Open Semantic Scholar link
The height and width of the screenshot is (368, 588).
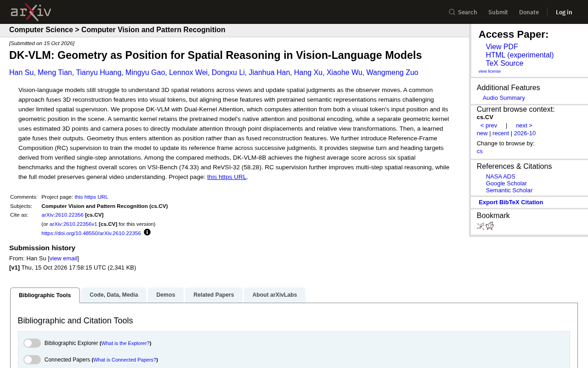pos(509,190)
